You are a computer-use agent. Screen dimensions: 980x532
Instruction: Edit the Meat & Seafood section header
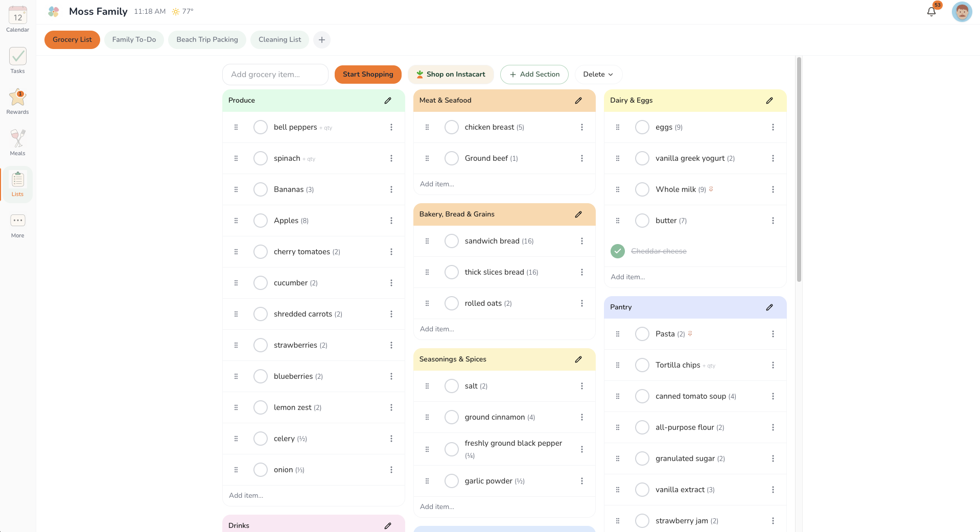tap(578, 101)
